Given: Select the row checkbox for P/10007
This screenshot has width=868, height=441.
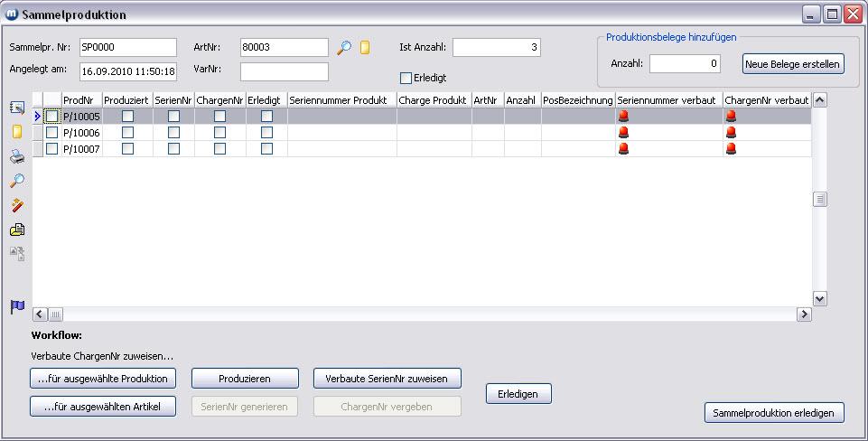Looking at the screenshot, I should coord(51,148).
